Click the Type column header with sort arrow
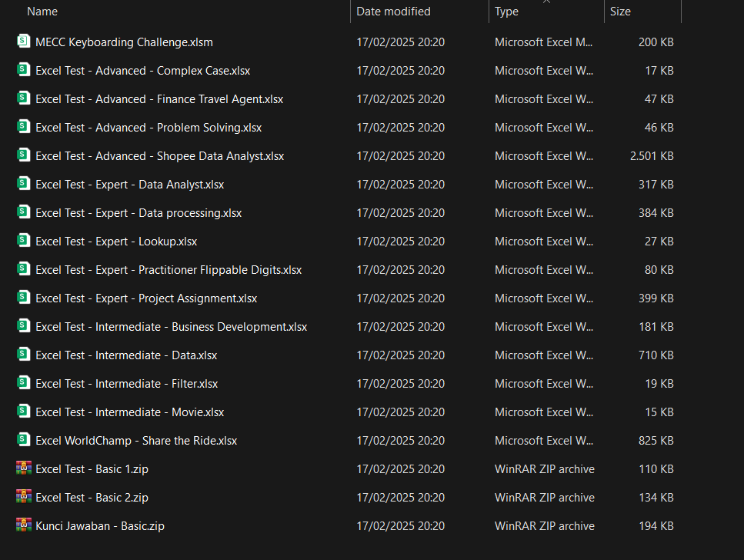 click(506, 12)
